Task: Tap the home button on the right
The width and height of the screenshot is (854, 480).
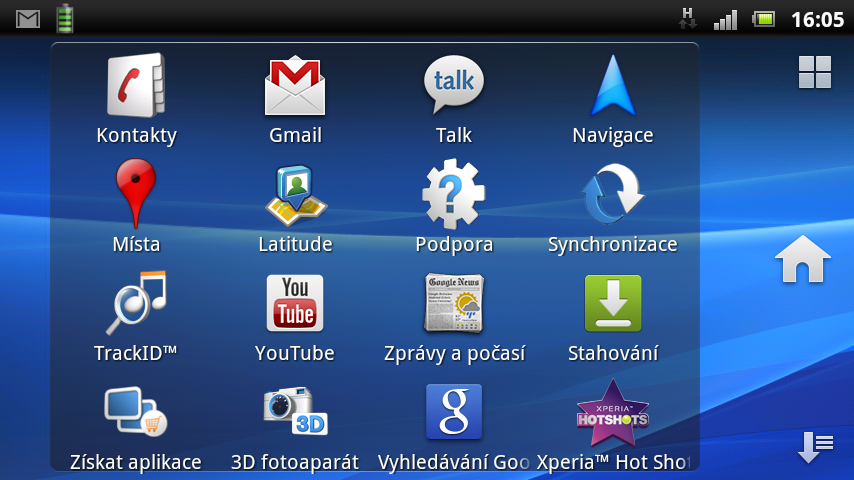Action: pos(803,259)
